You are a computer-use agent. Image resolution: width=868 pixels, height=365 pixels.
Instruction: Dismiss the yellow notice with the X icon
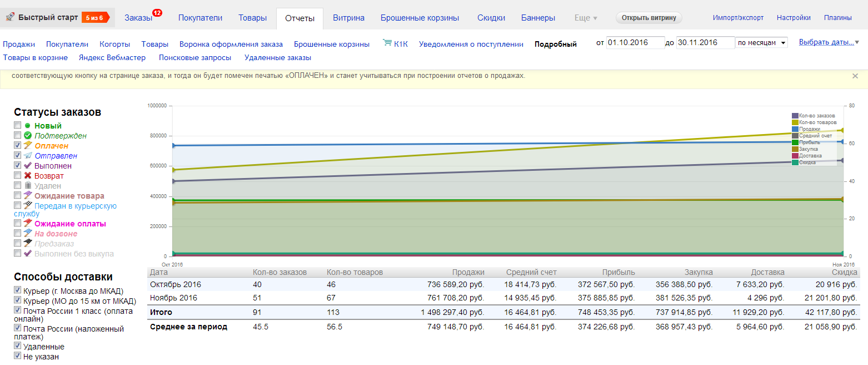[855, 76]
